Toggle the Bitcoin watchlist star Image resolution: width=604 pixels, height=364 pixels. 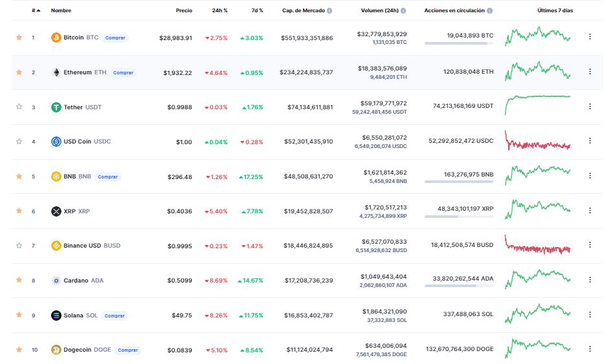pos(19,37)
